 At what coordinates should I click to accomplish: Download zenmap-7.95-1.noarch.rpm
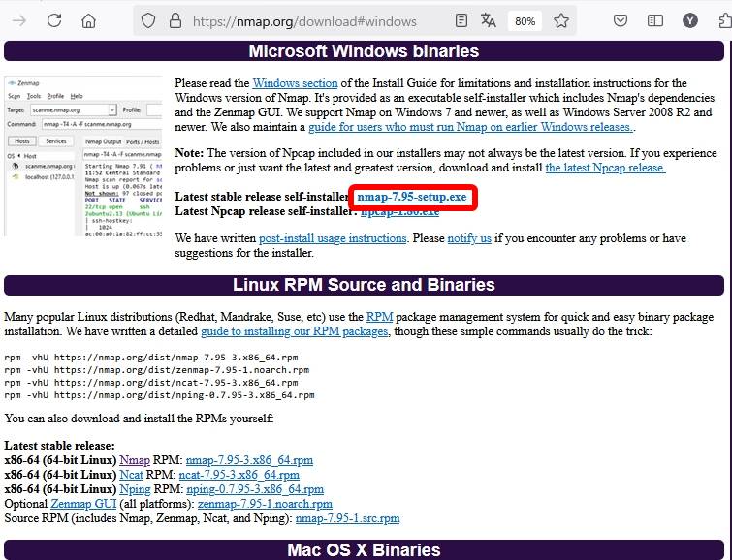coord(265,504)
